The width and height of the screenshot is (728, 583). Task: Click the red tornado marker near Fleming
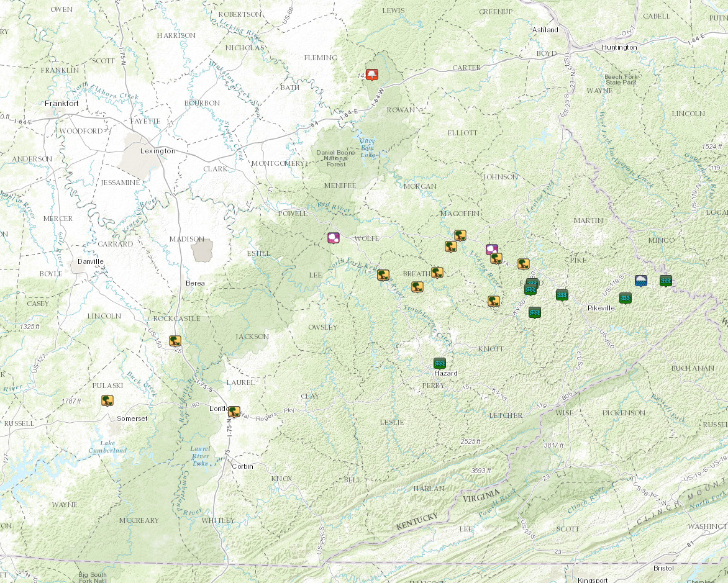coord(371,75)
